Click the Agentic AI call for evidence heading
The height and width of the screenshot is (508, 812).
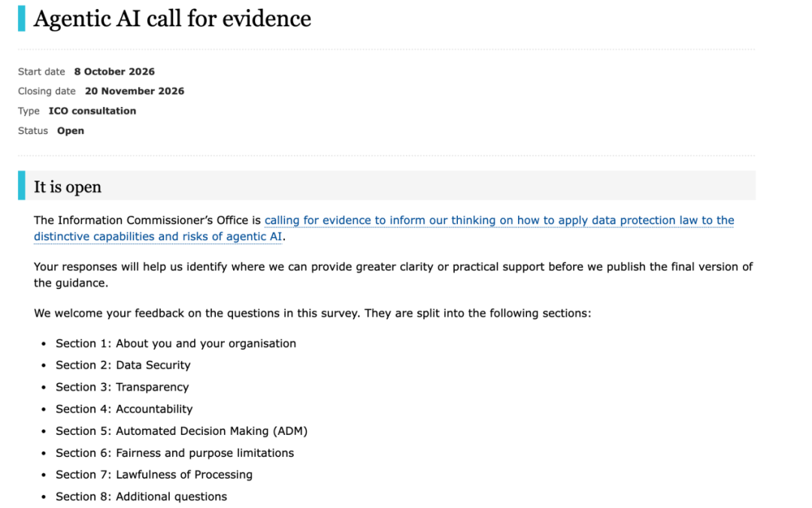pyautogui.click(x=172, y=19)
